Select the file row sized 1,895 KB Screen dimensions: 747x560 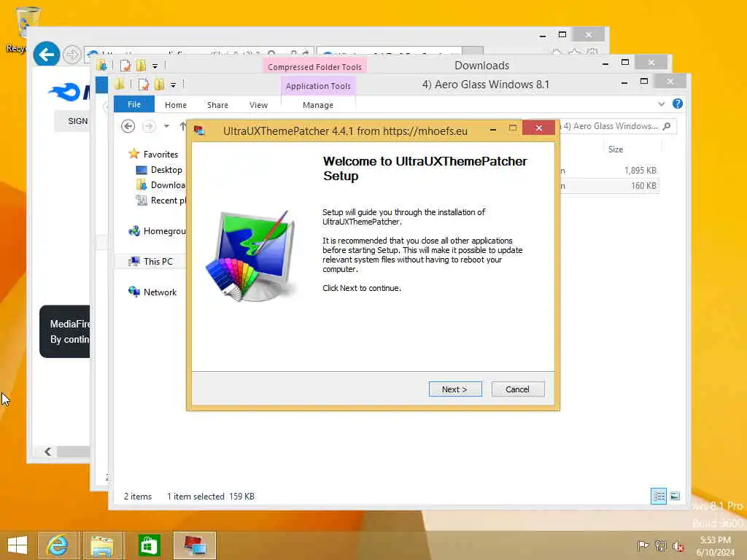609,171
